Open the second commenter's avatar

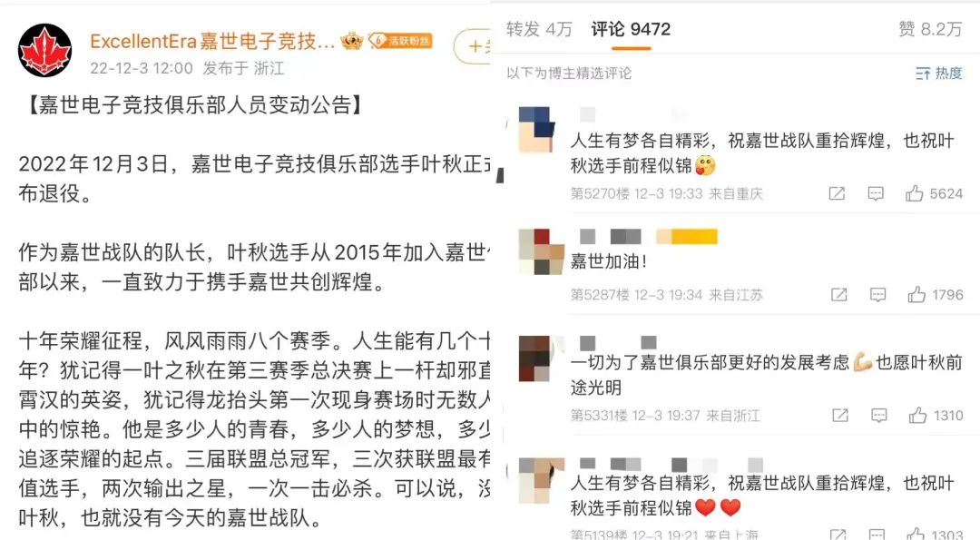(541, 252)
